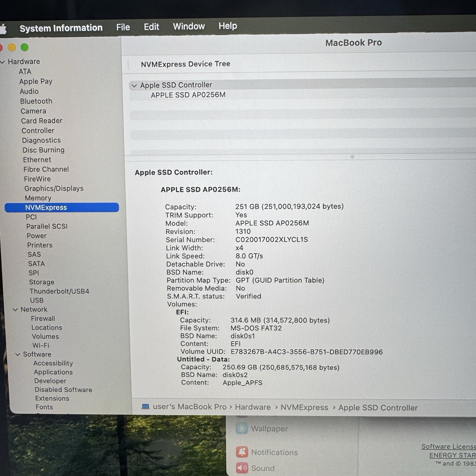Open the Edit menu

pyautogui.click(x=151, y=27)
